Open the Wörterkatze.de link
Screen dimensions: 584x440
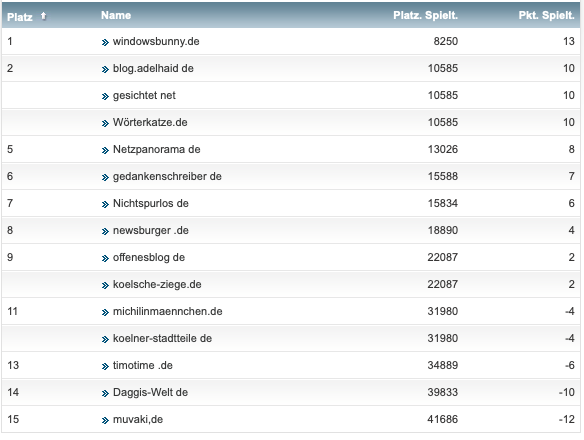150,122
